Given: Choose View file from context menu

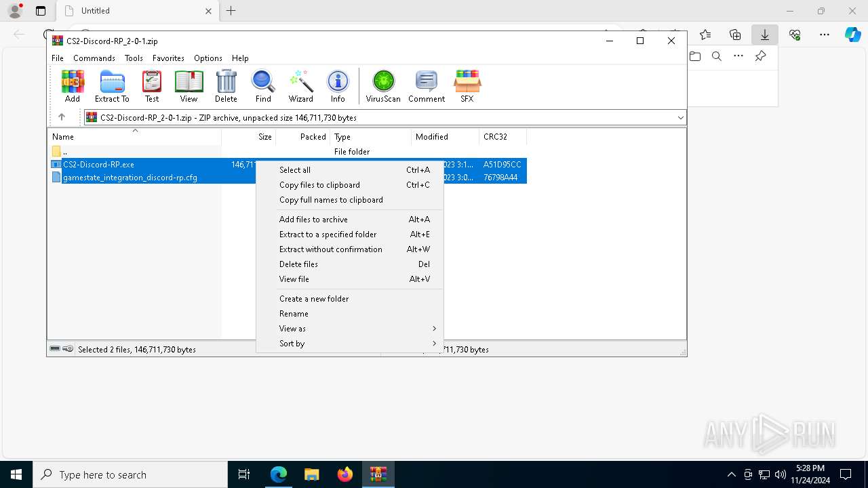Looking at the screenshot, I should pos(349,279).
